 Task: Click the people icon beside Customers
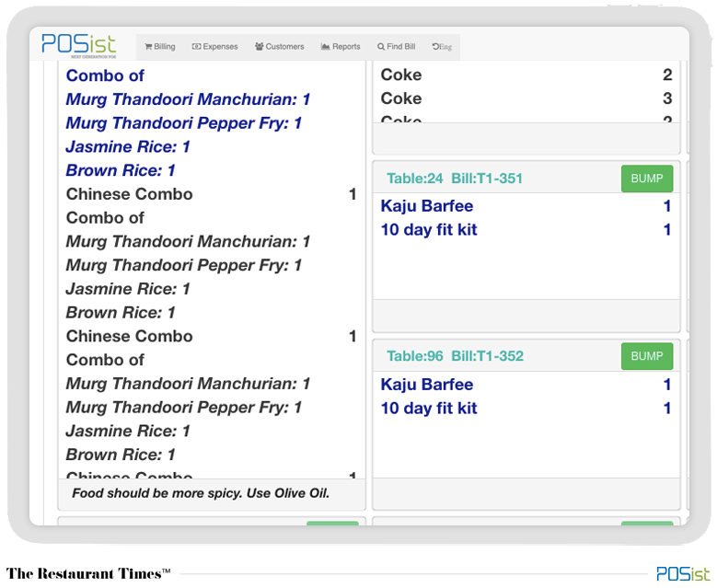pos(260,47)
